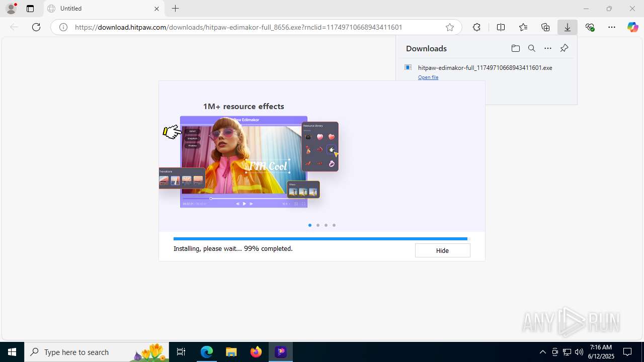Toggle split screen view

tap(501, 27)
